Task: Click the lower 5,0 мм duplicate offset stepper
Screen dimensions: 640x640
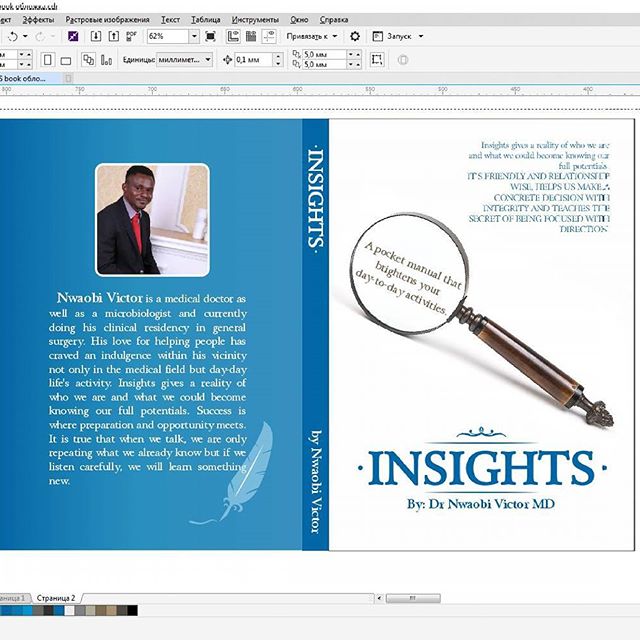Action: tap(354, 64)
